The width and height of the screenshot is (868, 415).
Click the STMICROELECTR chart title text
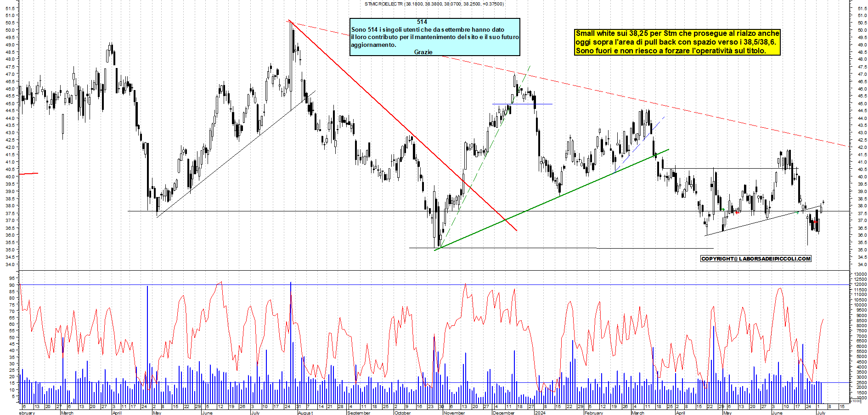click(x=434, y=4)
